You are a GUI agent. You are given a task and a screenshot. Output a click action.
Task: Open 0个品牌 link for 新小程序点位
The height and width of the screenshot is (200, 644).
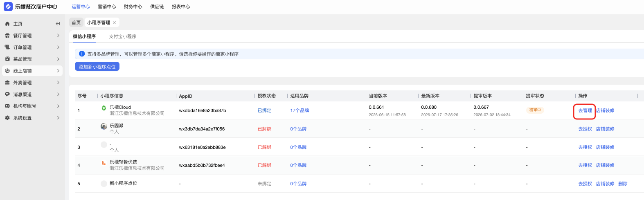[x=298, y=184]
